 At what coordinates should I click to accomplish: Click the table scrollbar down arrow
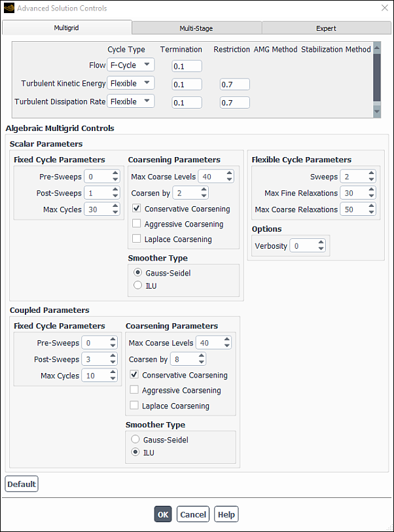click(x=377, y=110)
